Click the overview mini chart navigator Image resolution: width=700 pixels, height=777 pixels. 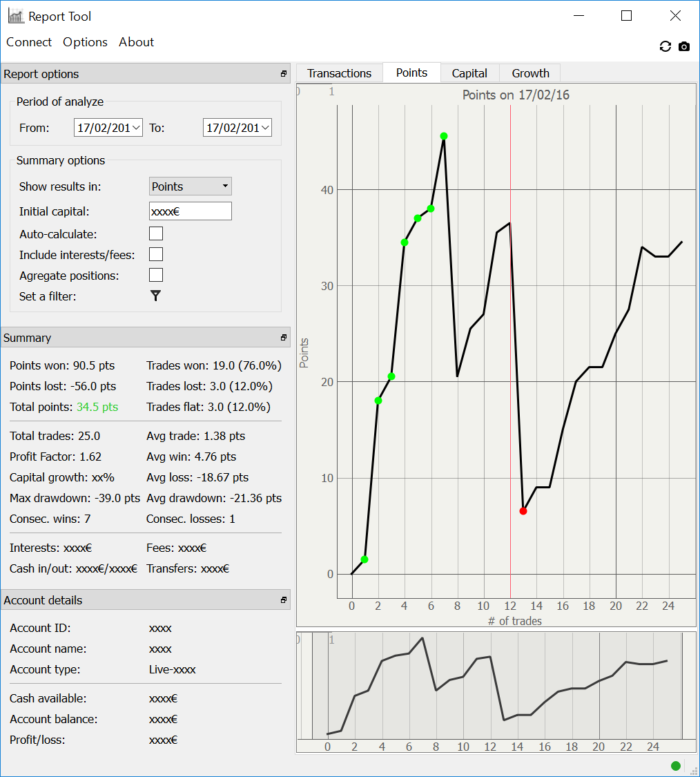click(496, 692)
